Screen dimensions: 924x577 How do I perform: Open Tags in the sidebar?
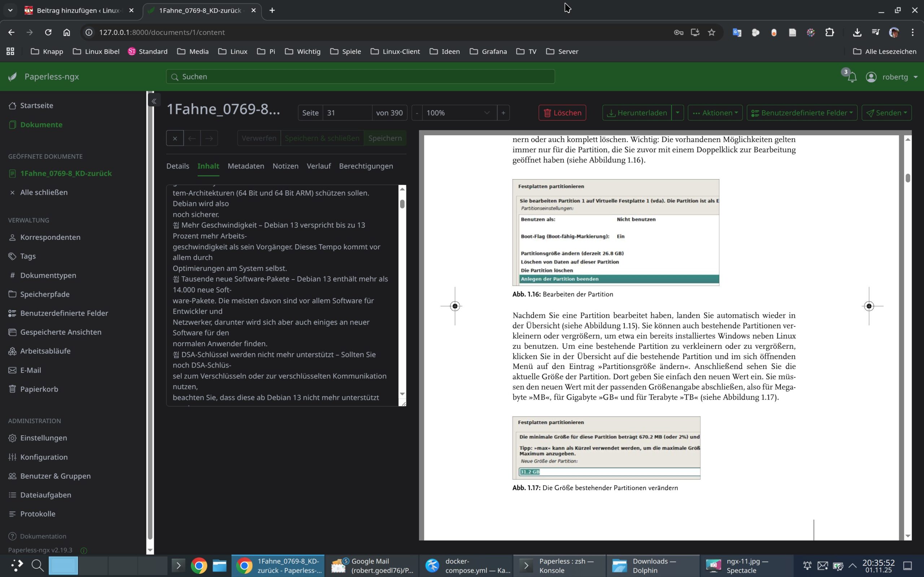coord(27,256)
